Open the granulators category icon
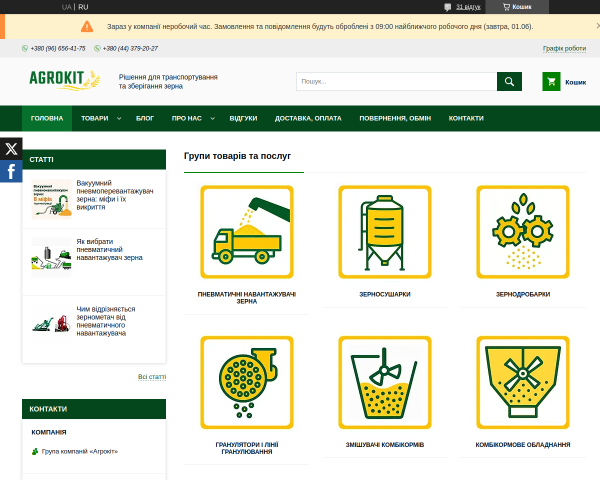Screen dimensions: 600x480 pos(247,382)
